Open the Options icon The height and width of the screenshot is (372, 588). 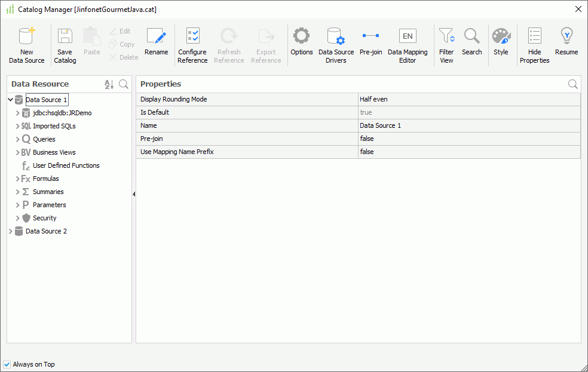tap(301, 42)
